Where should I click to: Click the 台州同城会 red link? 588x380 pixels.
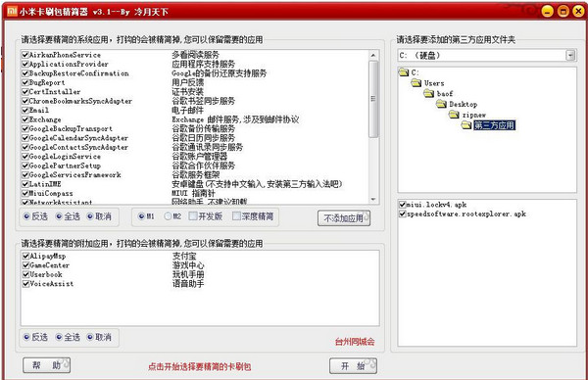pyautogui.click(x=355, y=342)
